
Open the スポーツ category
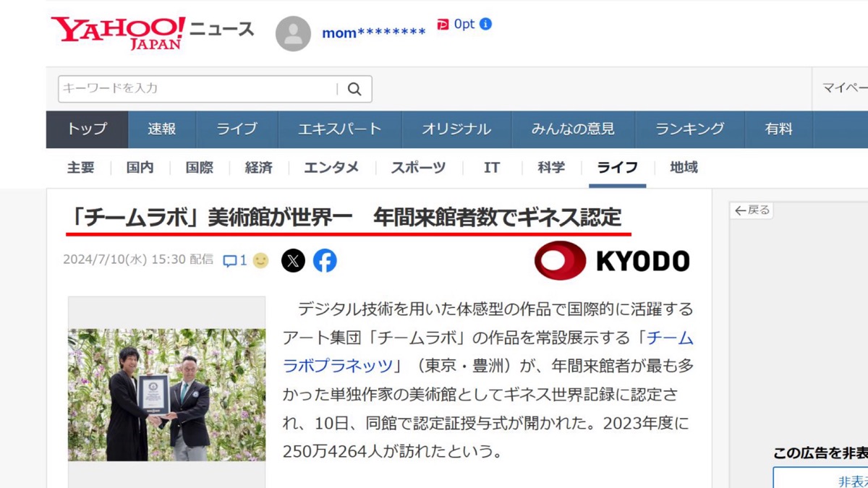[419, 168]
